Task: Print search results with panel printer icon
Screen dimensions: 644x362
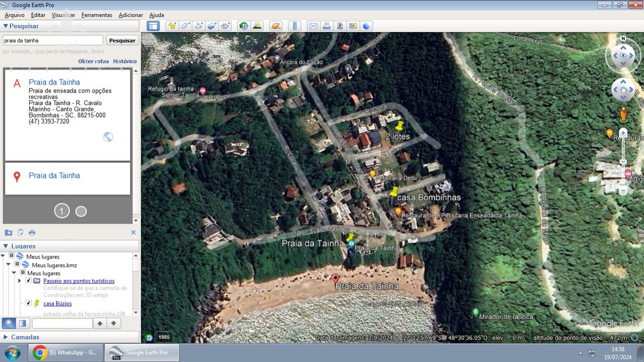Action: pos(32,233)
